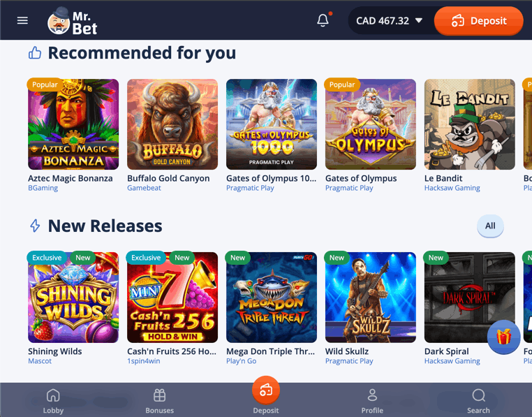Launch Buffalo Gold Canyon game

pos(172,124)
